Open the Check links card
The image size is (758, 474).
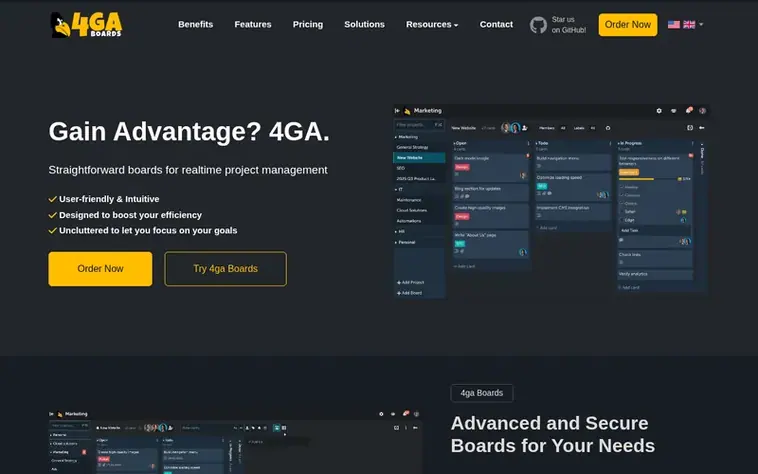655,258
